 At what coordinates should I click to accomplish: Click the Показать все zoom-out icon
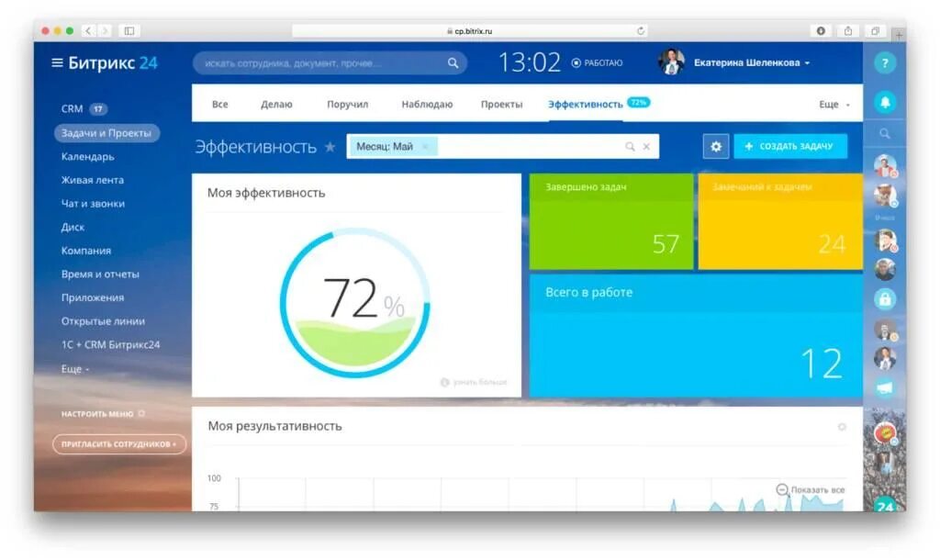click(x=782, y=490)
